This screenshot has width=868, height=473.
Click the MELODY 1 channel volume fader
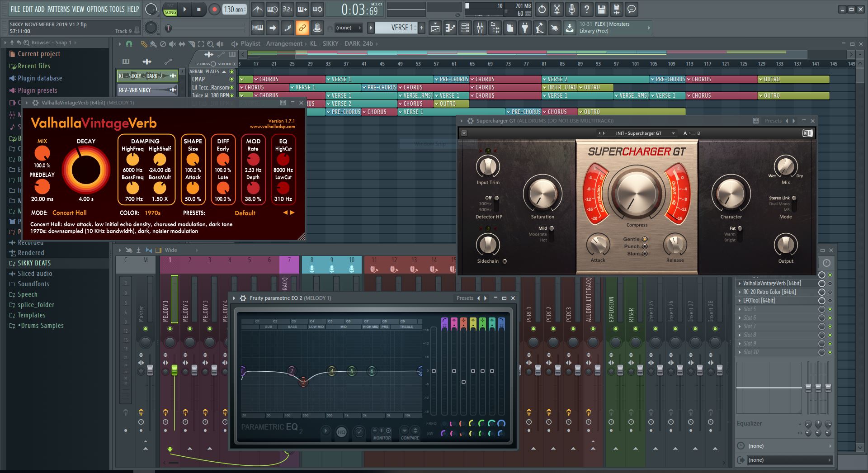click(x=174, y=370)
